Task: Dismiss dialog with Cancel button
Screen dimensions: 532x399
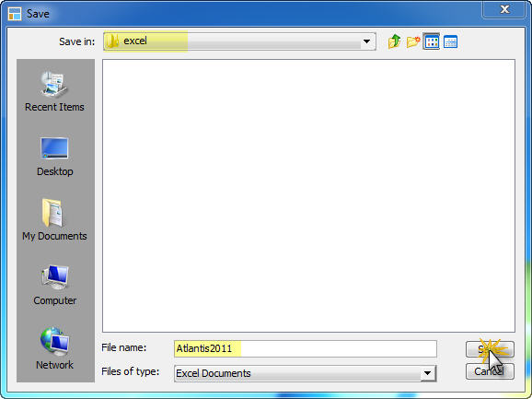Action: click(490, 371)
